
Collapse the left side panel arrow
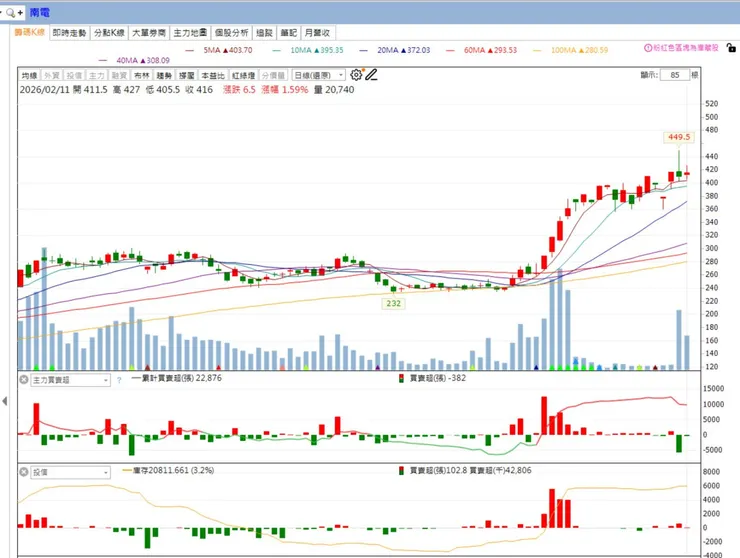5,401
